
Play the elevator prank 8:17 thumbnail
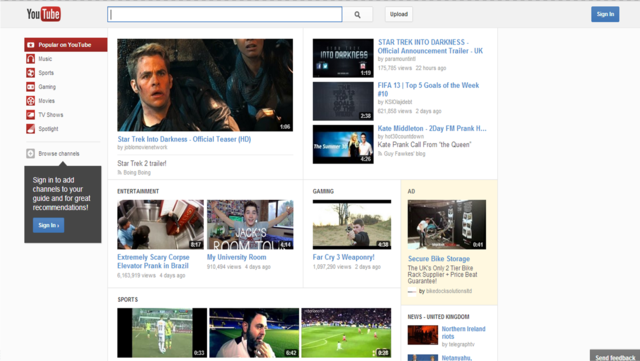(x=160, y=225)
